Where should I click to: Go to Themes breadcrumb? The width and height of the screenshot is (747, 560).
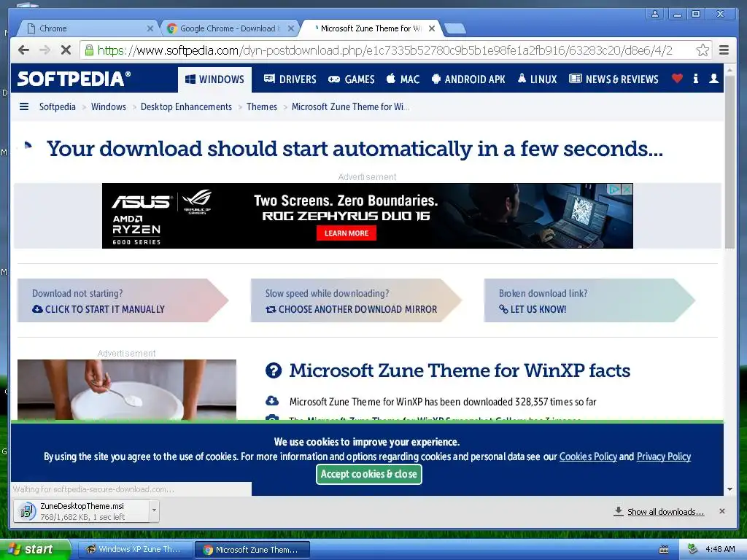click(262, 106)
